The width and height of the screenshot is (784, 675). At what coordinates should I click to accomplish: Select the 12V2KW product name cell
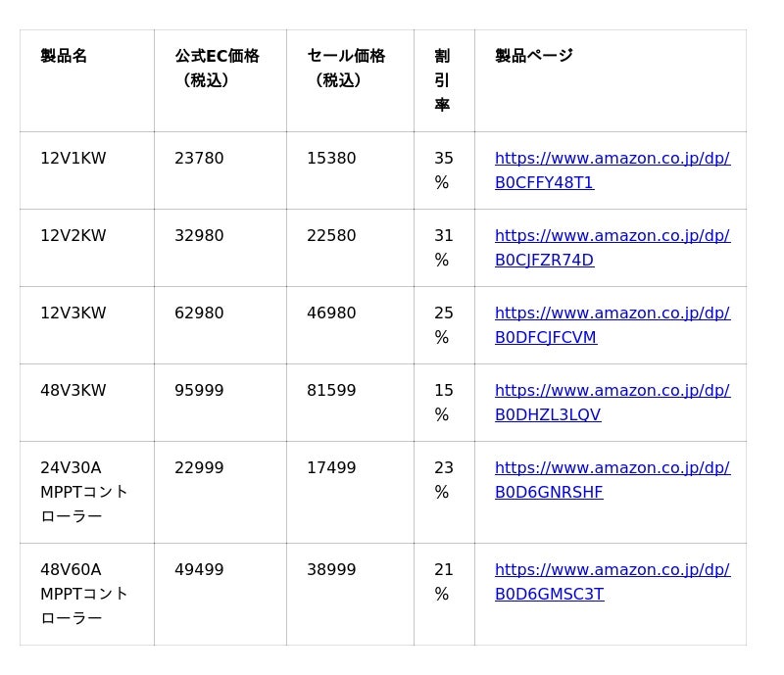click(73, 236)
